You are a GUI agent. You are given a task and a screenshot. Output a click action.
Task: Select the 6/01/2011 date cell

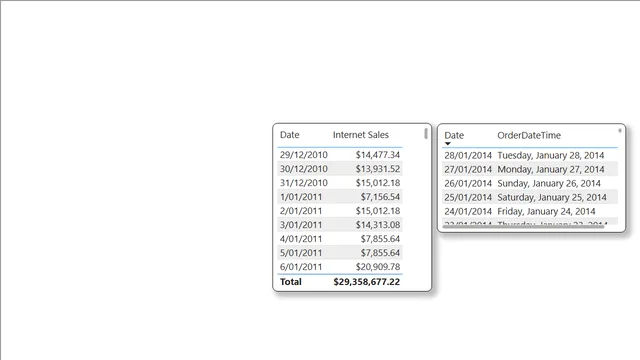pos(301,267)
